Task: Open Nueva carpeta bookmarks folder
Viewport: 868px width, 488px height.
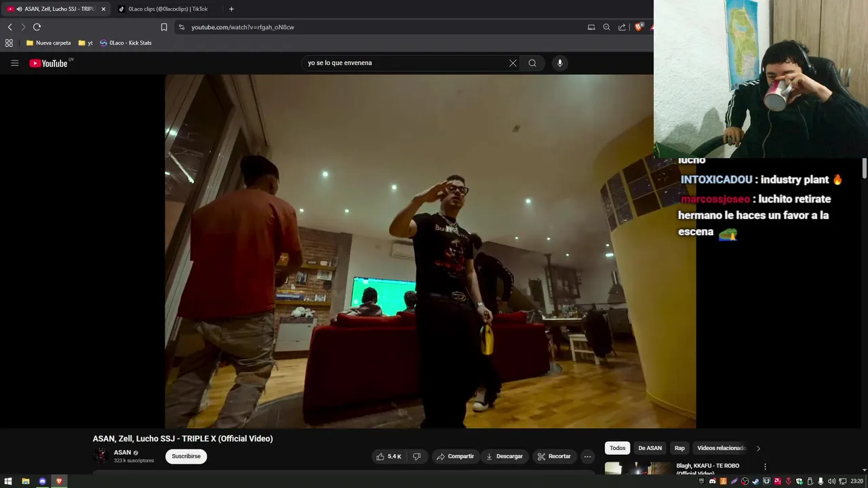Action: click(x=48, y=43)
